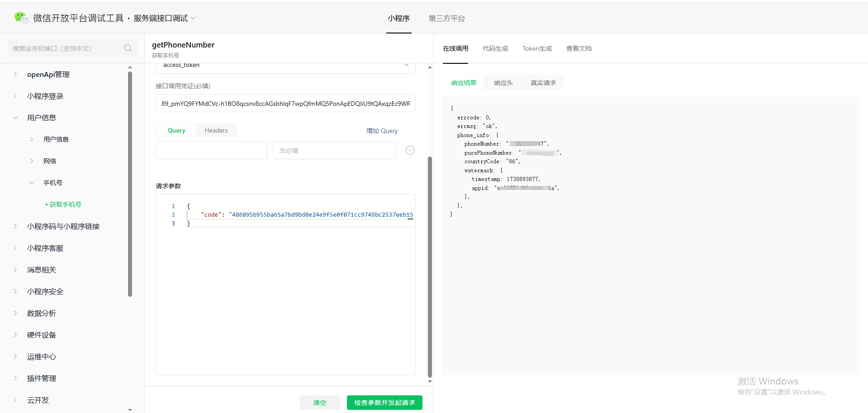
Task: Open the 服务端接口调试 dropdown
Action: tap(165, 18)
